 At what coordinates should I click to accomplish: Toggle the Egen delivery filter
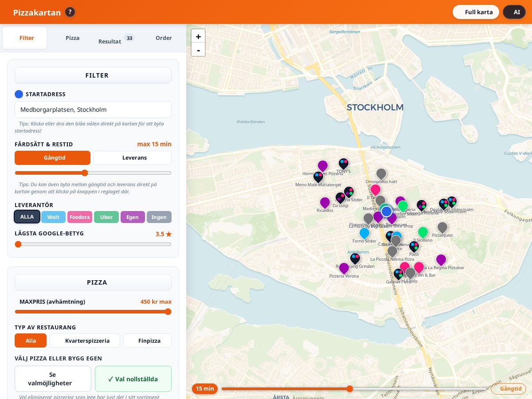tap(133, 217)
